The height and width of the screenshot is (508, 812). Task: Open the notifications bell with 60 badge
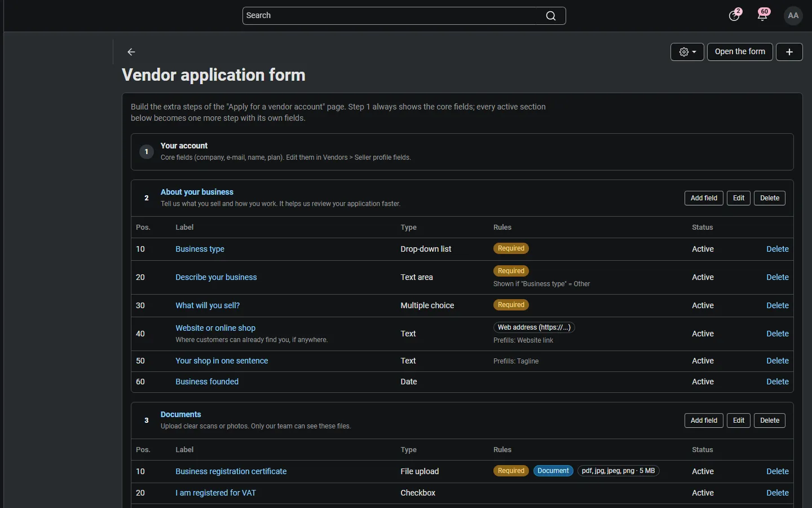[763, 15]
